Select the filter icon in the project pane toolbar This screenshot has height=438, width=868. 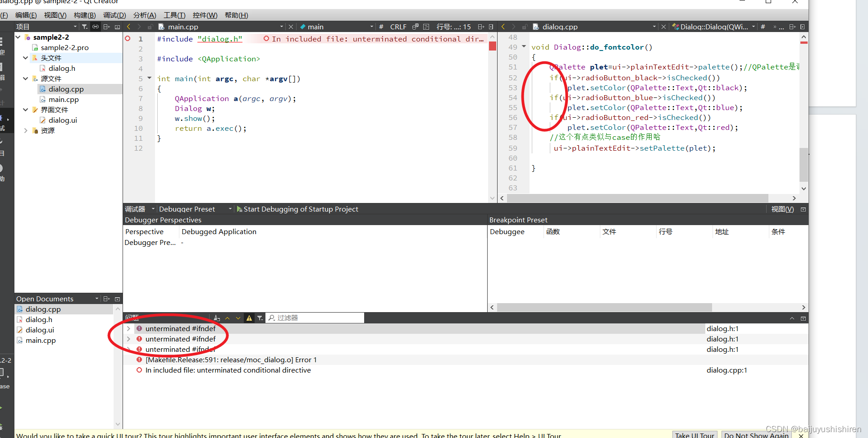click(x=84, y=27)
